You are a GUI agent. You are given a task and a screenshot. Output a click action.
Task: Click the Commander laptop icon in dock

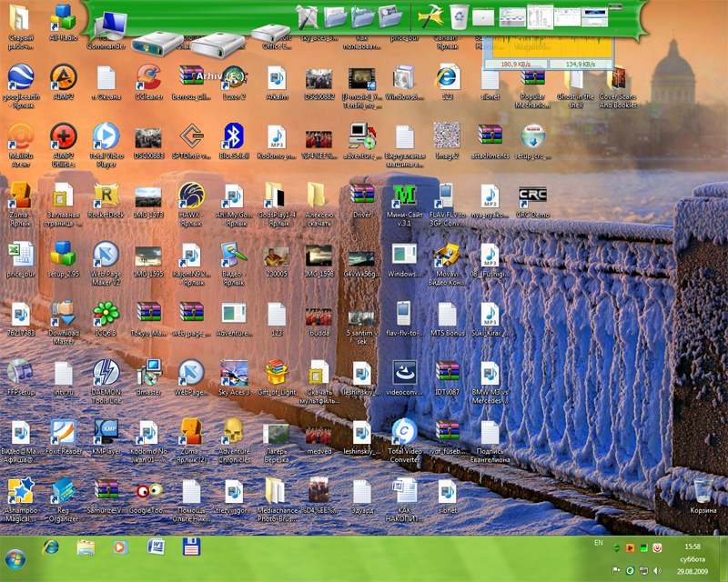tap(111, 23)
